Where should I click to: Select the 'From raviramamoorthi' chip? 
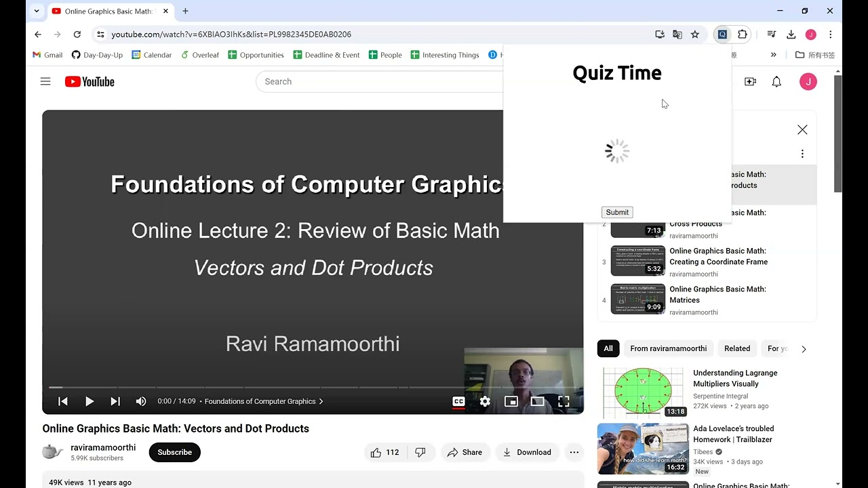[668, 348]
